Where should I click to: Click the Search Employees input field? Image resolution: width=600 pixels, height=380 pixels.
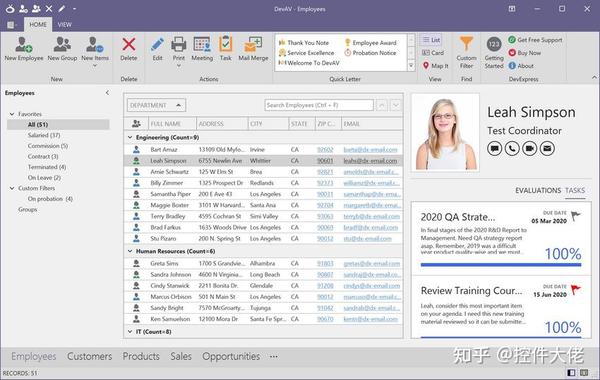coord(319,105)
